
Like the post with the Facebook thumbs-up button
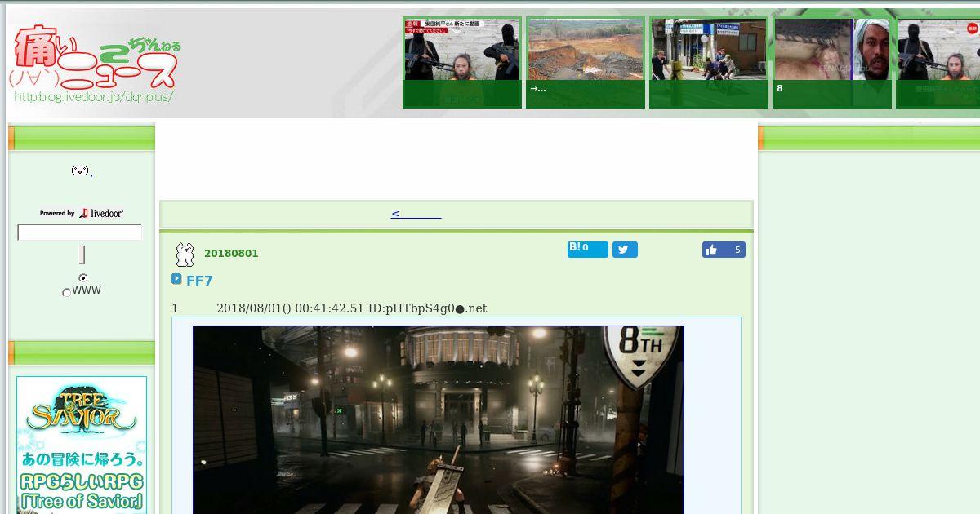pos(724,250)
